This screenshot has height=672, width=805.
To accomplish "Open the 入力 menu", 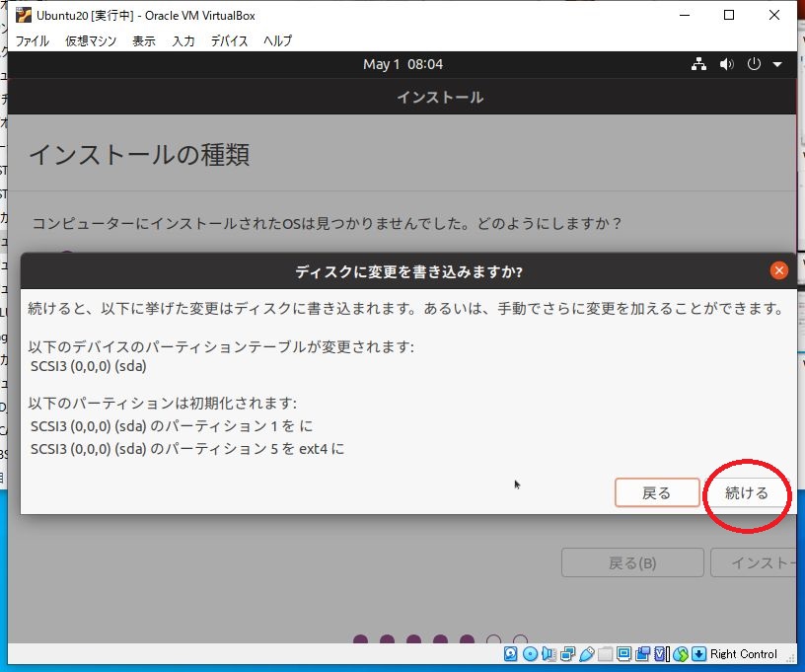I will [183, 40].
